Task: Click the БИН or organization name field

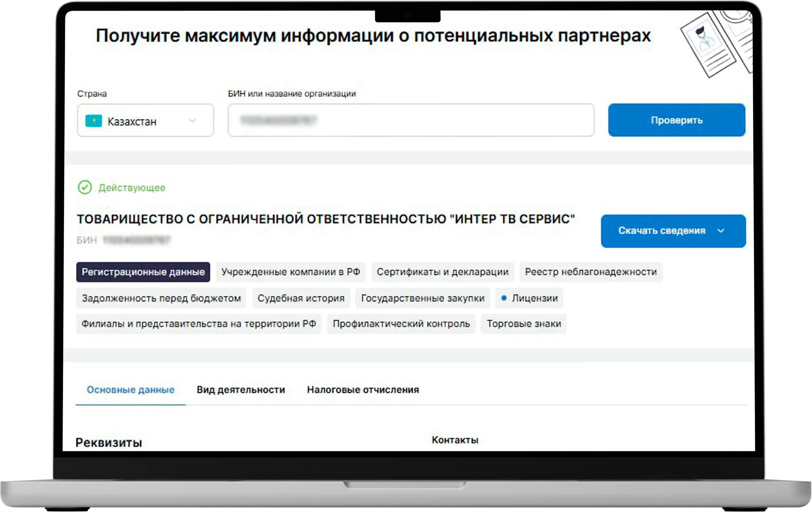Action: coord(411,120)
